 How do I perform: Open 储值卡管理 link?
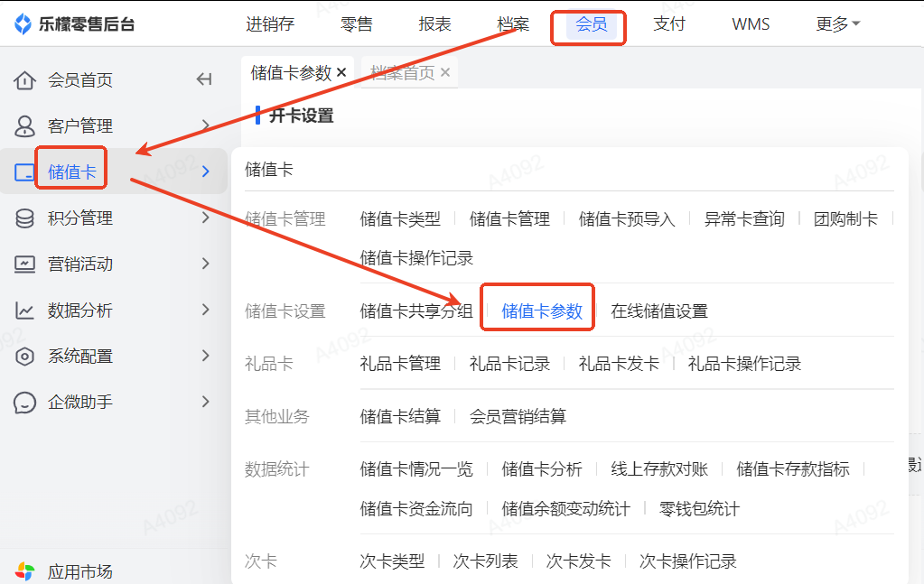pos(509,219)
